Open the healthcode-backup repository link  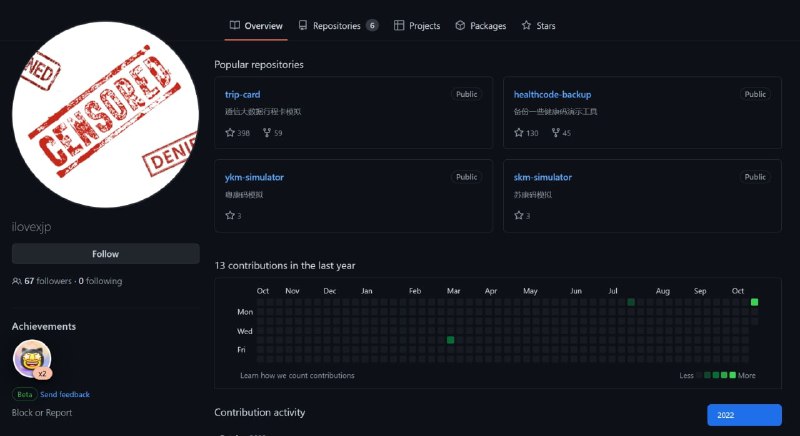(552, 94)
